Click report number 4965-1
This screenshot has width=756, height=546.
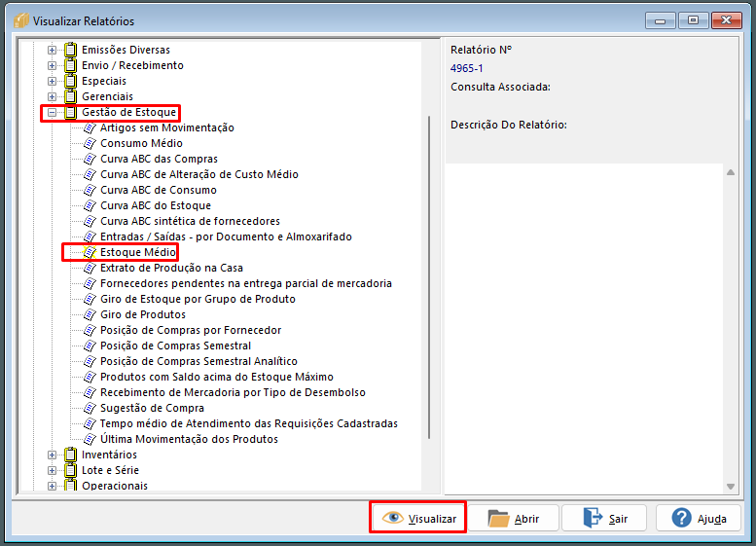click(x=467, y=68)
